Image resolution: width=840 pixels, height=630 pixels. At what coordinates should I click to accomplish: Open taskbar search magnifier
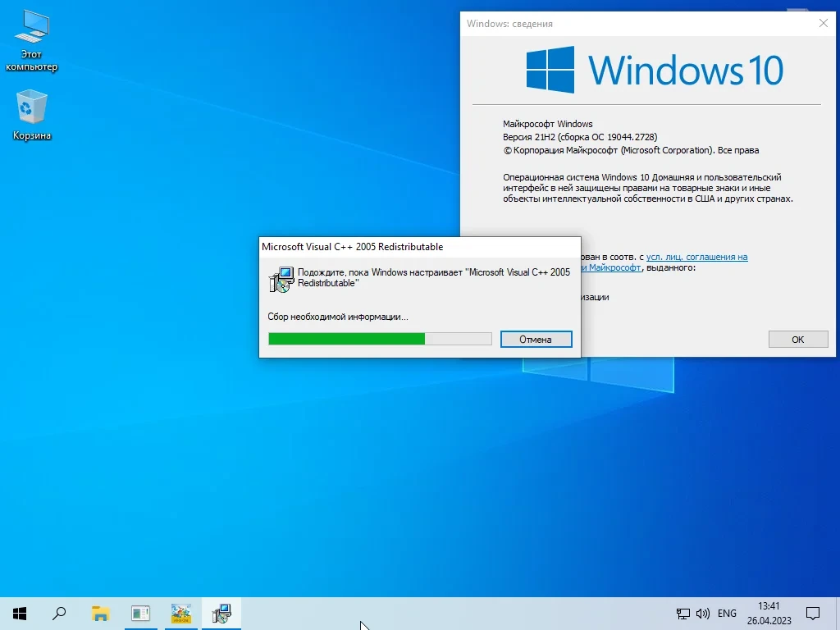[59, 614]
